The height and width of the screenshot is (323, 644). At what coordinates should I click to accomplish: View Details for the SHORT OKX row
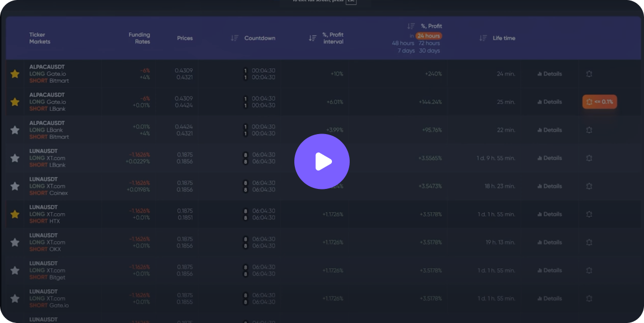pos(549,242)
